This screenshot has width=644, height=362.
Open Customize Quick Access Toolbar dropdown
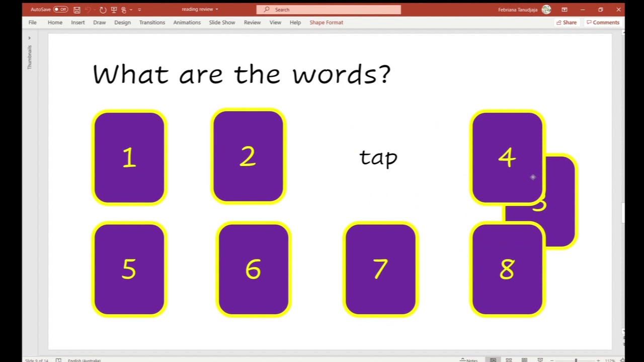click(139, 10)
